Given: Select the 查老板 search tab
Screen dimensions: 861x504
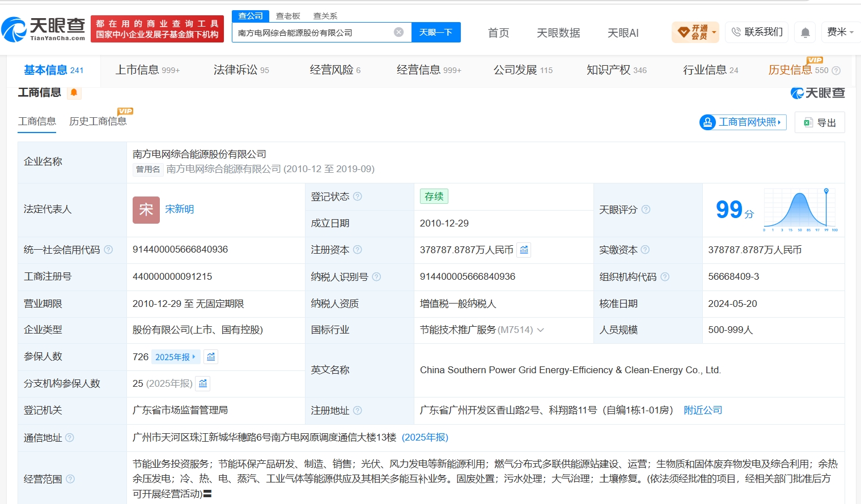Looking at the screenshot, I should point(288,16).
